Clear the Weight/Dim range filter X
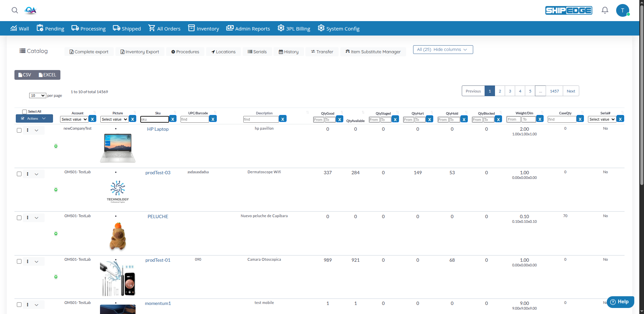The image size is (644, 314). pos(540,119)
